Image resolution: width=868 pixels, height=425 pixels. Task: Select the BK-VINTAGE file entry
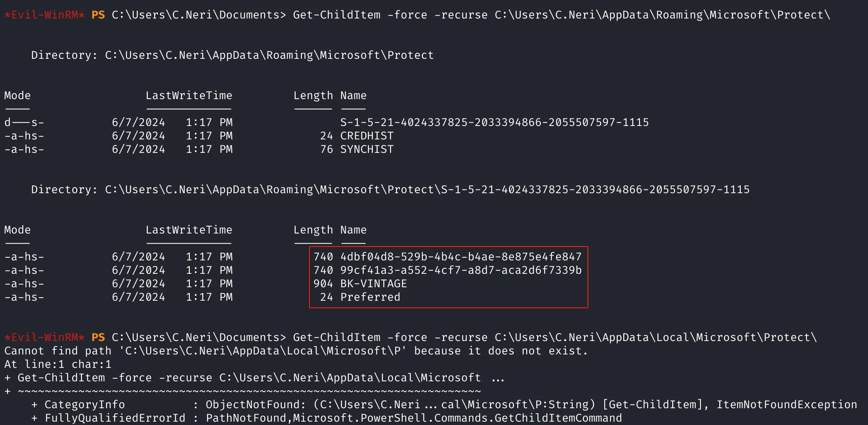click(x=373, y=284)
